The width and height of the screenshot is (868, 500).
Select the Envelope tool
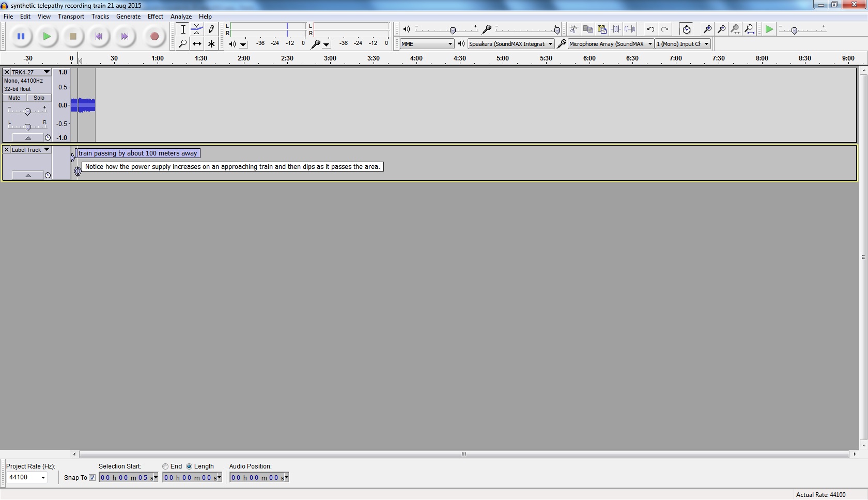coord(197,29)
